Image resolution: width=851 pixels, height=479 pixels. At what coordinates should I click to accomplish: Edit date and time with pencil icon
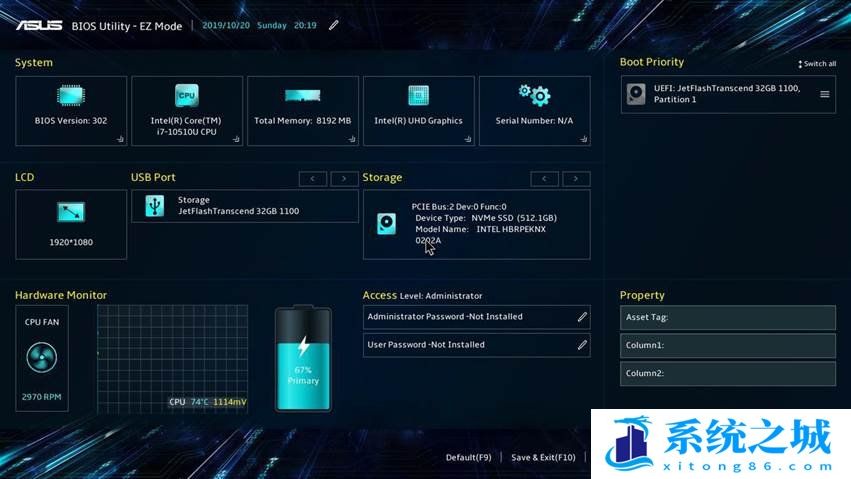point(334,25)
